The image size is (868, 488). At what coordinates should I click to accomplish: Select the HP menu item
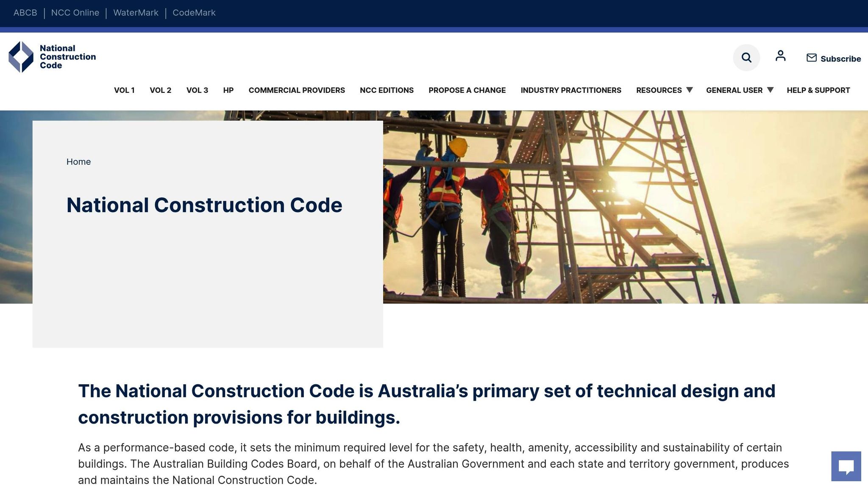tap(228, 90)
